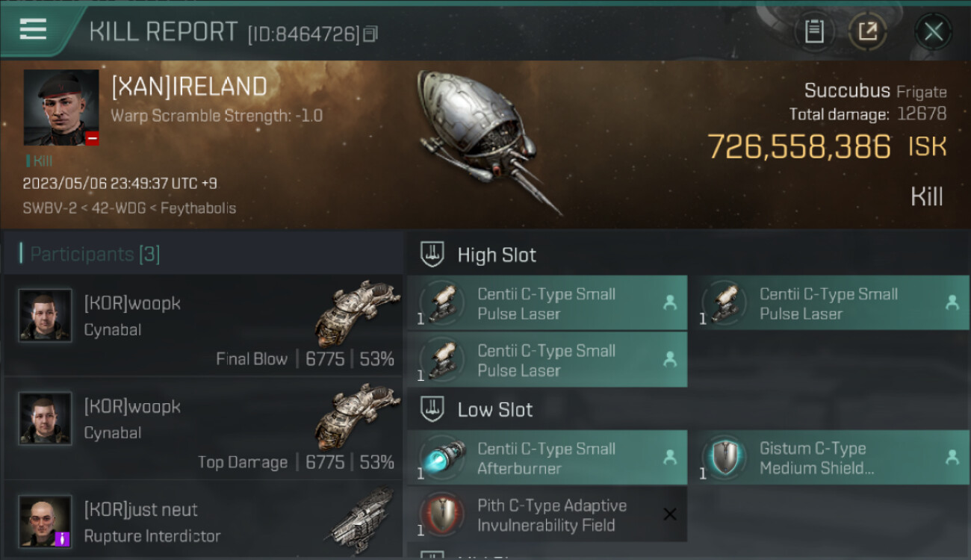Click the share/export kill report icon
971x560 pixels.
coord(867,31)
